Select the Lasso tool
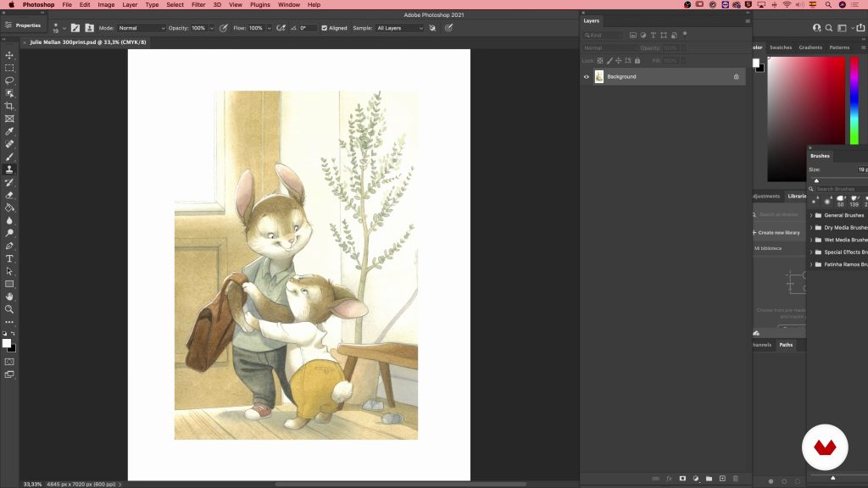Viewport: 868px width, 488px height. pyautogui.click(x=9, y=80)
